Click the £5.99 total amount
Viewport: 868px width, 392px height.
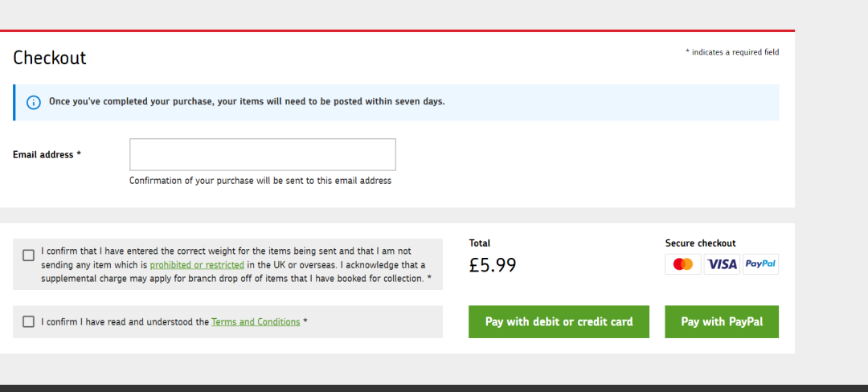point(493,265)
